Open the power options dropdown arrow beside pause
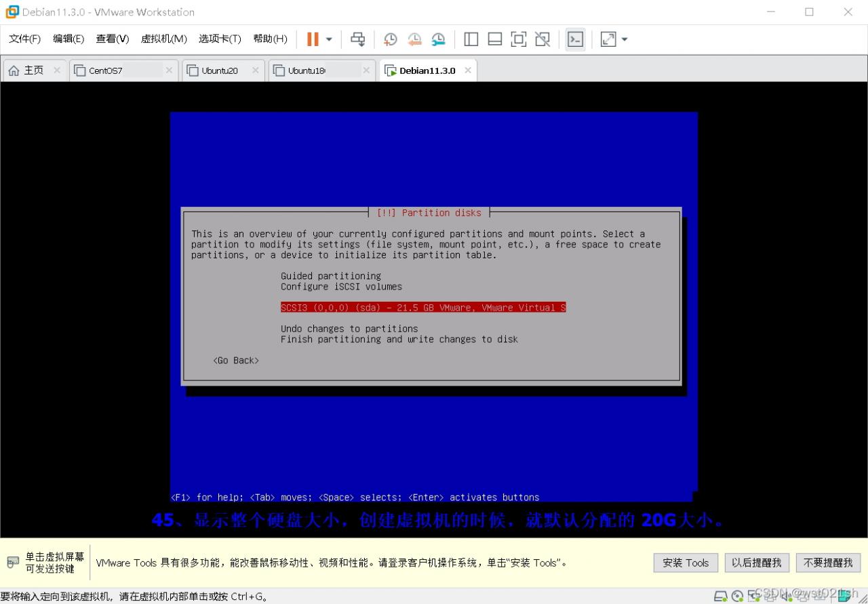 329,39
